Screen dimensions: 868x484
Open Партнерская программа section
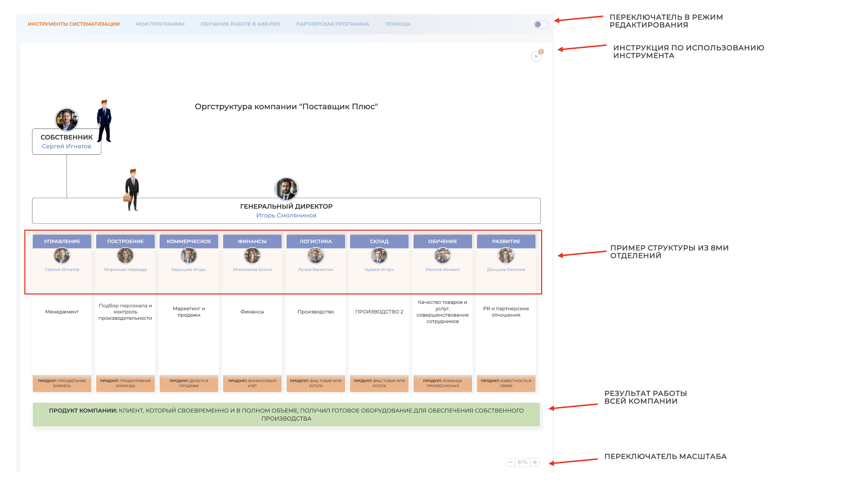pyautogui.click(x=332, y=24)
